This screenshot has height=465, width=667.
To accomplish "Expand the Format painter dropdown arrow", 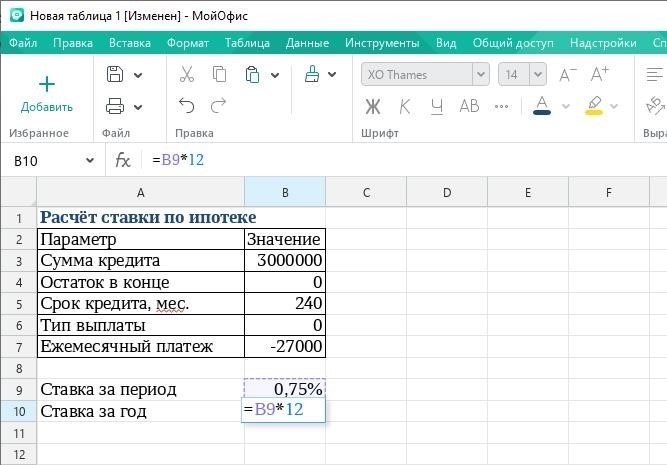I will [332, 75].
